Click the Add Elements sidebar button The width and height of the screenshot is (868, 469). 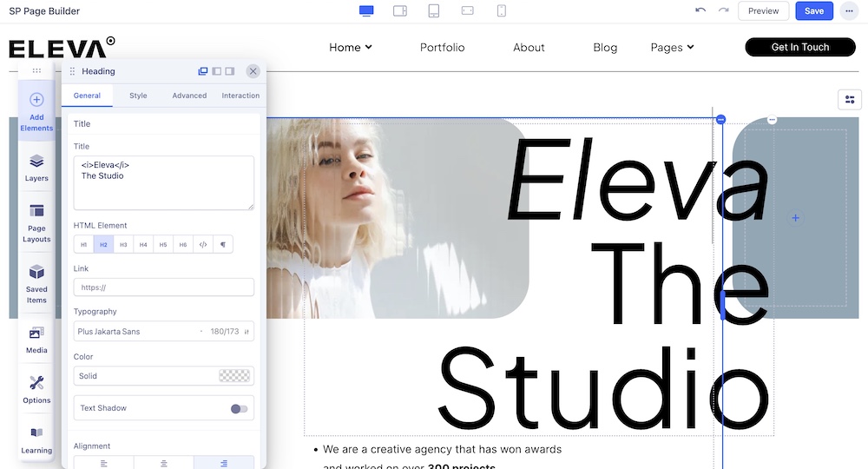tap(36, 111)
